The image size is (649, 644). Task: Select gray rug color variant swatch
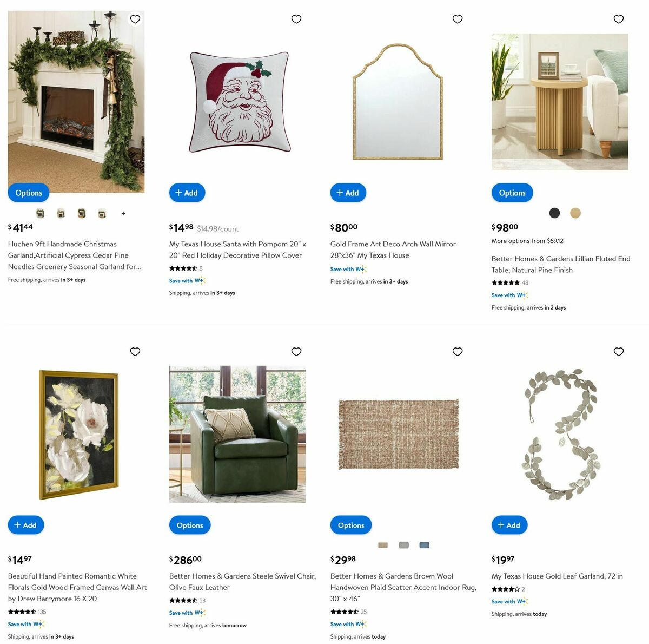[403, 545]
